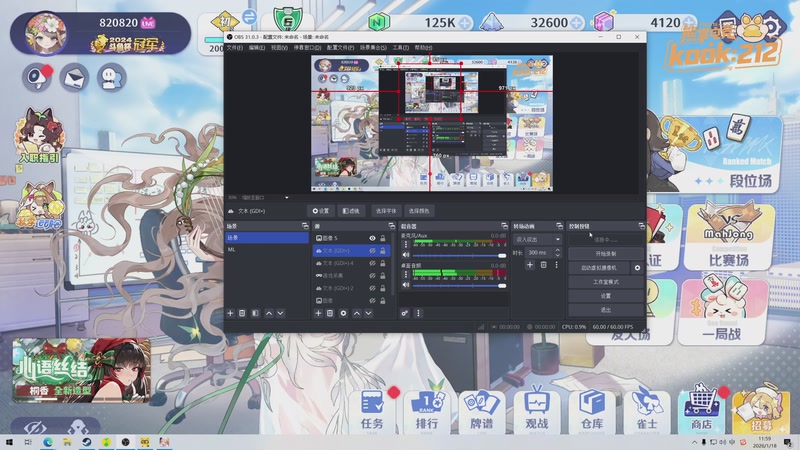The height and width of the screenshot is (450, 800).
Task: Open the 停靠窗口(D) menu
Action: [307, 47]
